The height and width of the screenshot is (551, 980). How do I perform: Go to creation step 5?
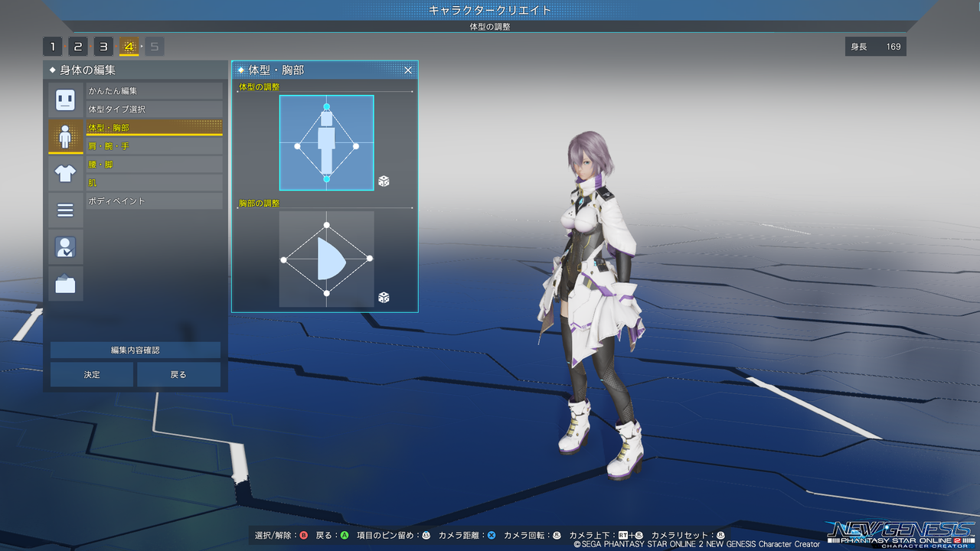[155, 47]
